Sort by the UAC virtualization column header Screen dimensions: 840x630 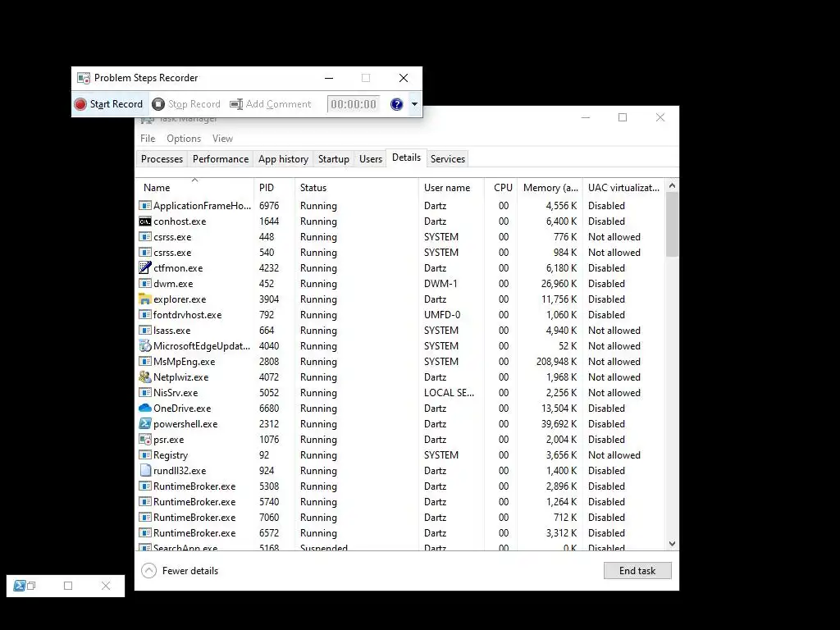click(623, 188)
